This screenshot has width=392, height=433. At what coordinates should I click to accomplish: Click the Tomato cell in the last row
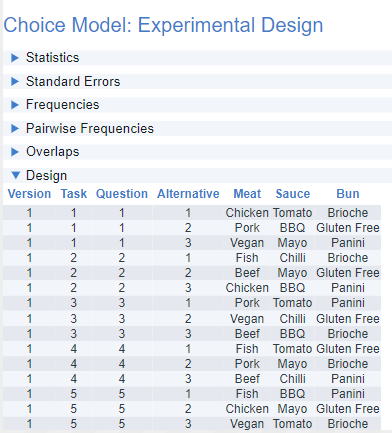tap(293, 424)
